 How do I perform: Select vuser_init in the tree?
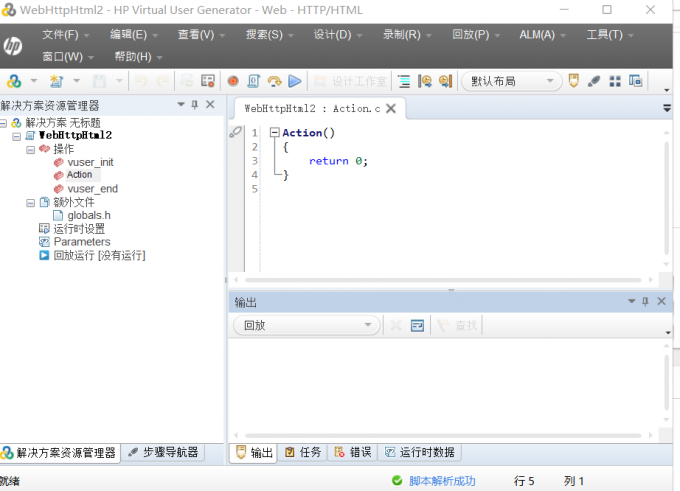point(90,162)
